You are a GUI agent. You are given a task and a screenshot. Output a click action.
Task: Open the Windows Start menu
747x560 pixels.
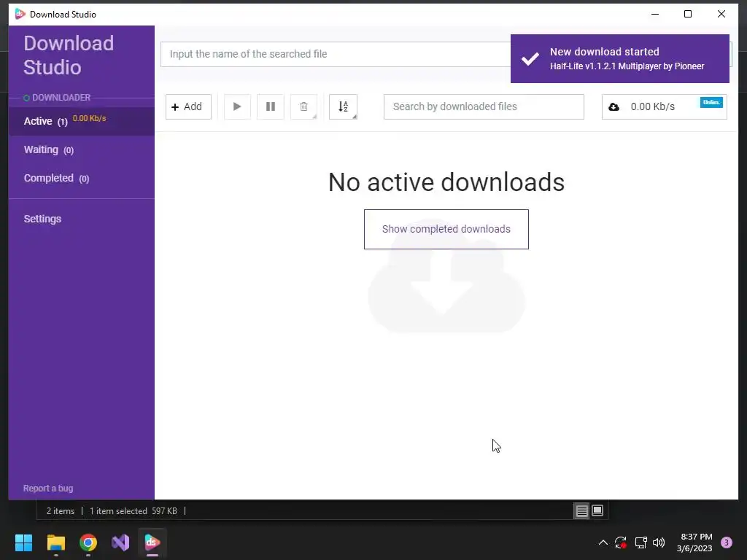[x=24, y=542]
